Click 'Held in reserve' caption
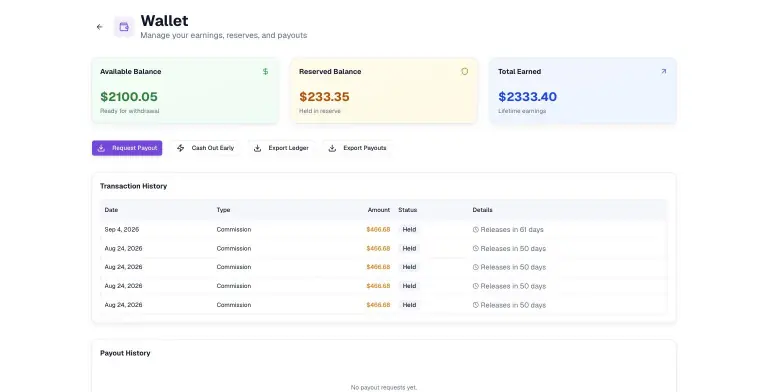 (x=320, y=111)
